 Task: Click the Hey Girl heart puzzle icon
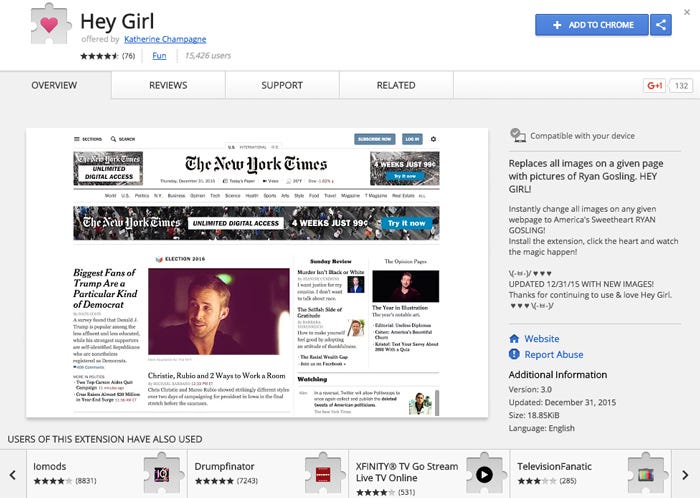(50, 24)
